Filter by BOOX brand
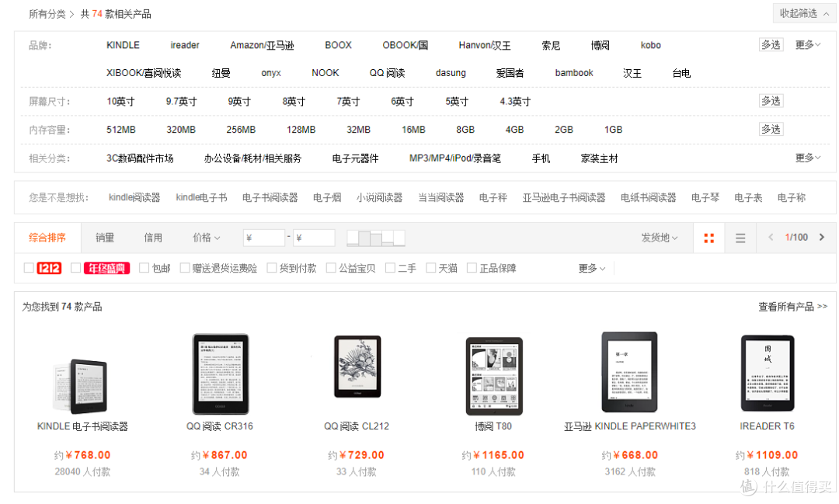The height and width of the screenshot is (504, 839). tap(338, 46)
